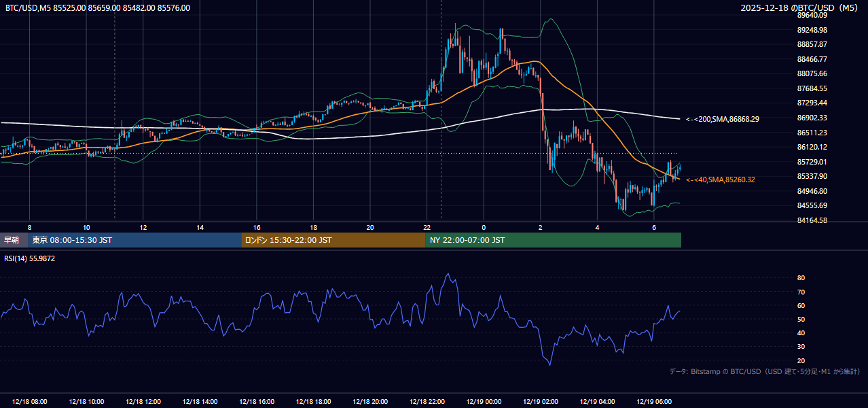Click price axis value 85729.01
This screenshot has height=408, width=868.
click(x=812, y=162)
